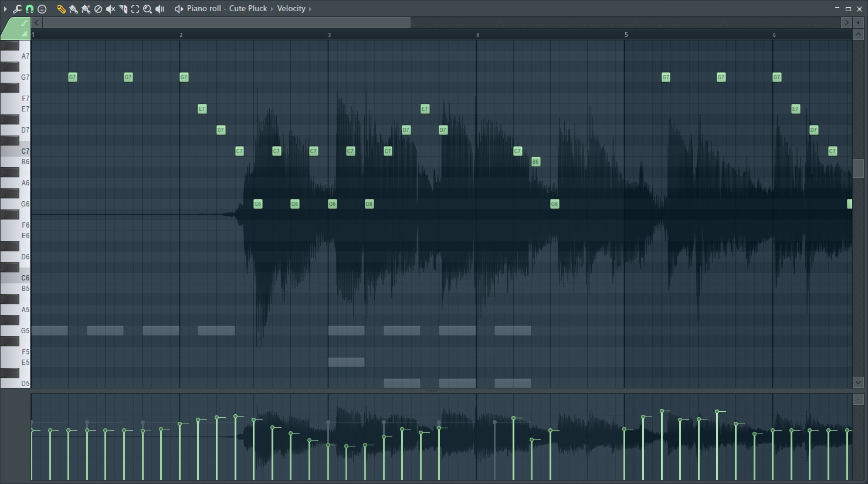Select the gray E5 ghost note
Viewport: 868px width, 484px height.
[346, 363]
